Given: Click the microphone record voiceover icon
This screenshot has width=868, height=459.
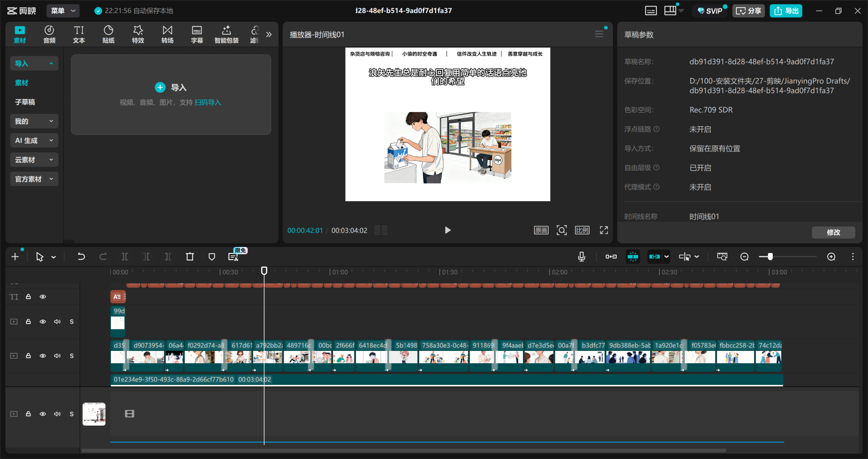Looking at the screenshot, I should click(581, 257).
